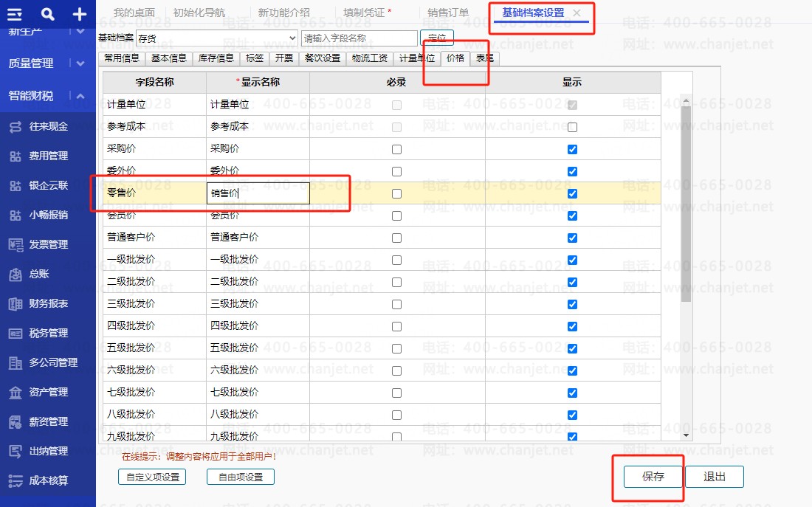This screenshot has width=812, height=507.
Task: Click the 销售价 display name edit box
Action: pyautogui.click(x=258, y=193)
